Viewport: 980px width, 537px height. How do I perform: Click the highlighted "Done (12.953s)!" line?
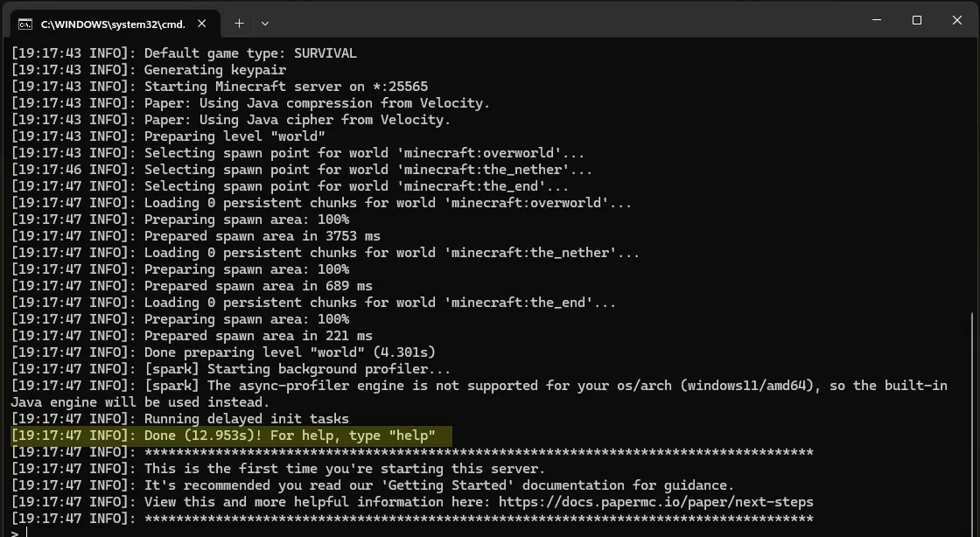coord(290,436)
